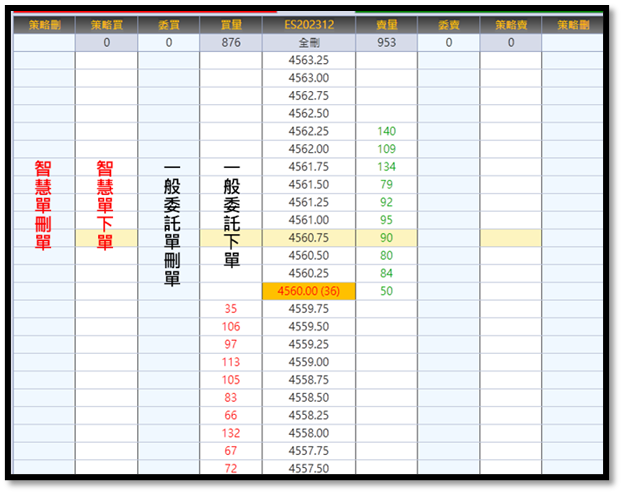Click buy quantity 106 at 4559.50
Screen dimensions: 622x493
pyautogui.click(x=231, y=326)
